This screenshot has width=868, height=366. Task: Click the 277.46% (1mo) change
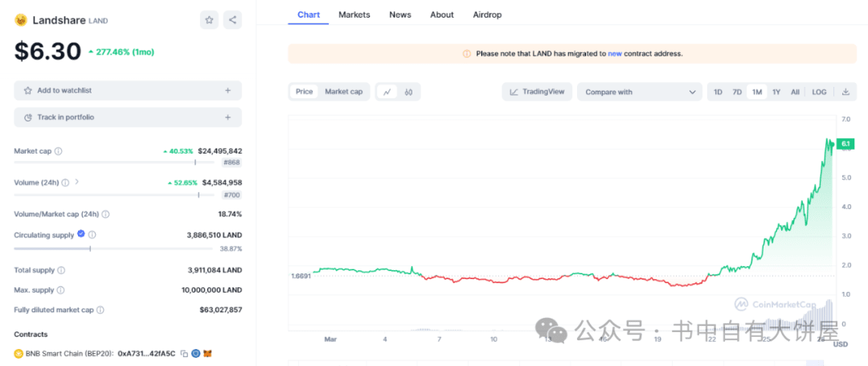point(121,52)
